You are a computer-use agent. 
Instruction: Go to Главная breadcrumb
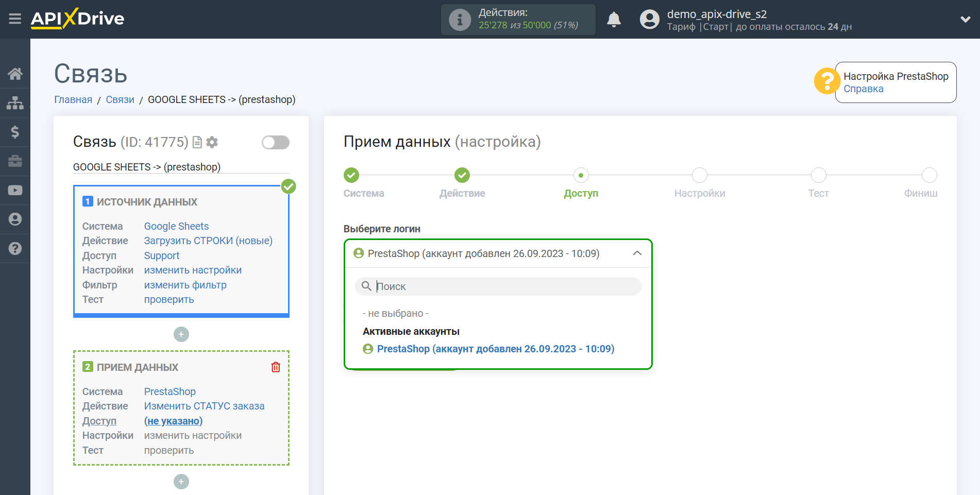pyautogui.click(x=73, y=99)
